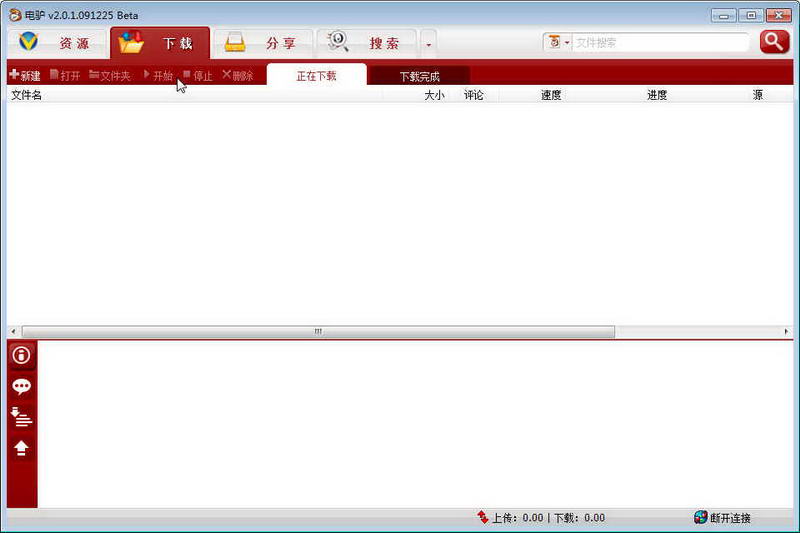Click the 下载: 0.00 status text
This screenshot has width=800, height=533.
point(580,518)
